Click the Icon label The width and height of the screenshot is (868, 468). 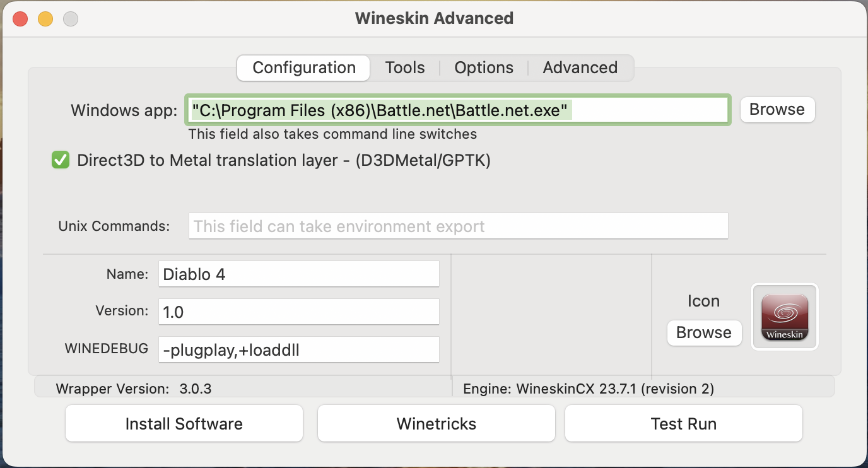tap(703, 301)
